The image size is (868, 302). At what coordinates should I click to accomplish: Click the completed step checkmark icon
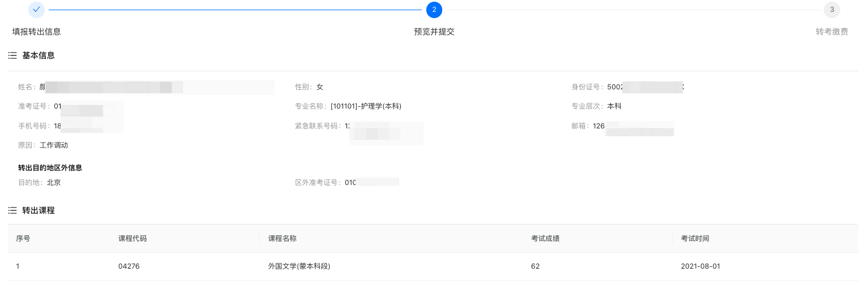(36, 10)
